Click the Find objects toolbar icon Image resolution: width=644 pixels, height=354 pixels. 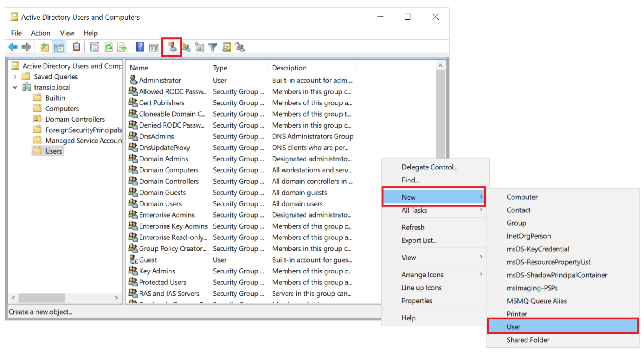coord(226,47)
